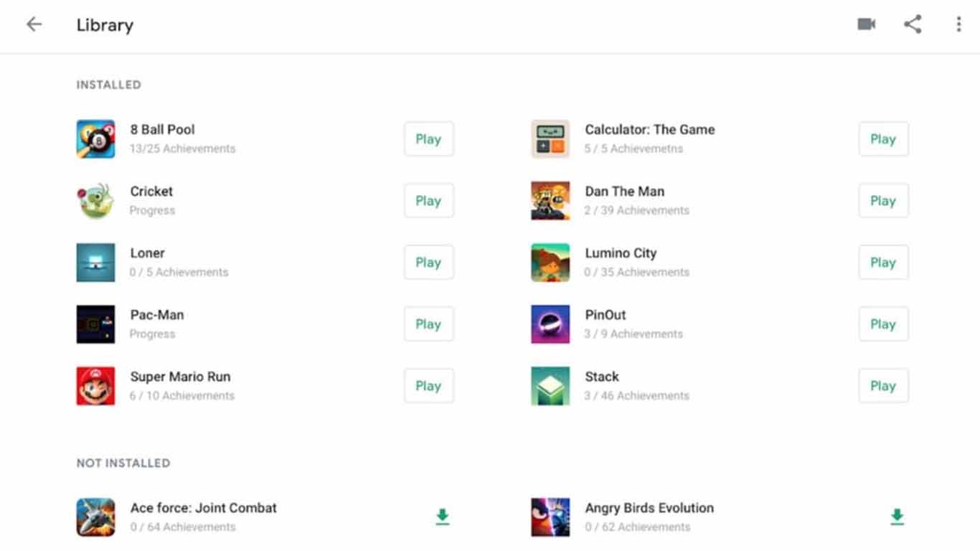Screen dimensions: 980x551
Task: Open the overflow menu with three dots
Action: [958, 24]
